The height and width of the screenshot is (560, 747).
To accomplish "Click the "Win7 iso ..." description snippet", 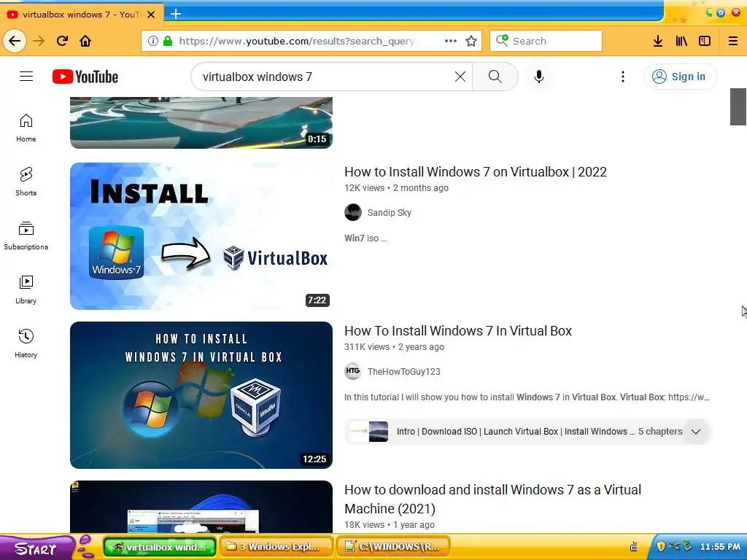I will [x=366, y=238].
